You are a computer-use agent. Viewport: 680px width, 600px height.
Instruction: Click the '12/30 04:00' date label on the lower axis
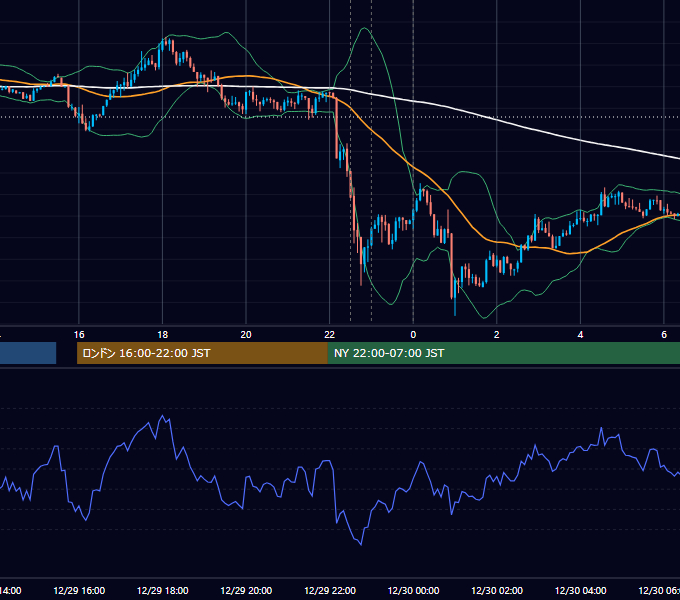581,591
